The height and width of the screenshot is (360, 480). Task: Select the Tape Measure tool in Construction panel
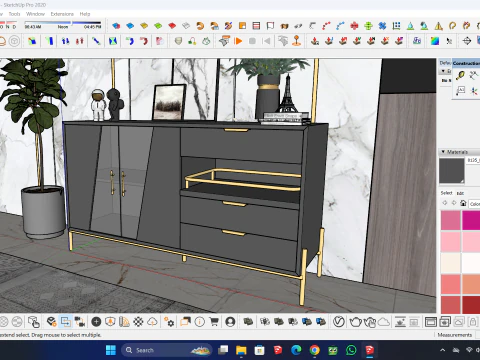pyautogui.click(x=460, y=76)
